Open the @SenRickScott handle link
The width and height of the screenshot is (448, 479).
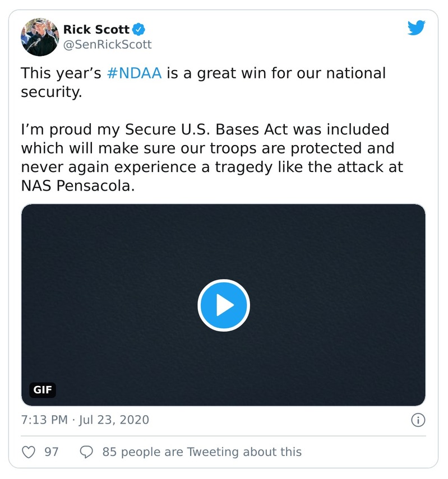coord(107,44)
